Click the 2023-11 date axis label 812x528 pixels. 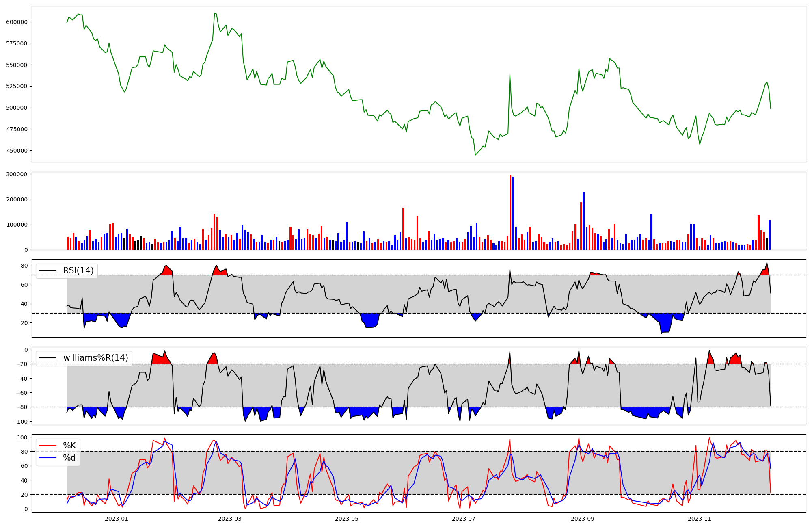[700, 519]
